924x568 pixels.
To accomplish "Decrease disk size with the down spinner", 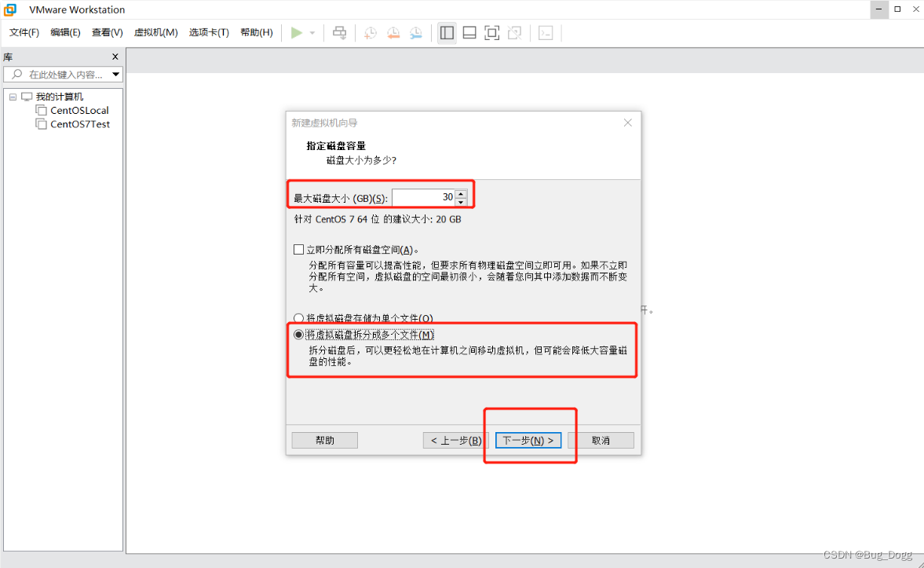I will click(461, 203).
